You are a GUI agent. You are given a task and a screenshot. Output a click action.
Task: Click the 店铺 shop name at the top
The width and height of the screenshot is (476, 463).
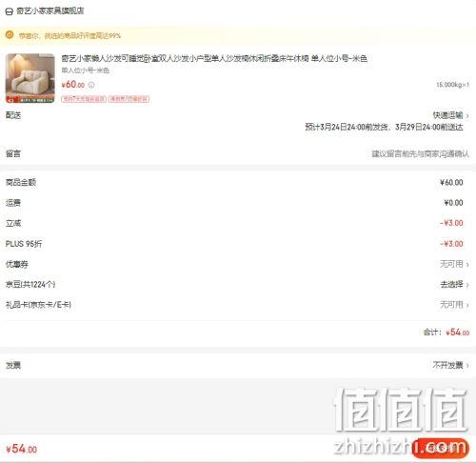pos(50,11)
